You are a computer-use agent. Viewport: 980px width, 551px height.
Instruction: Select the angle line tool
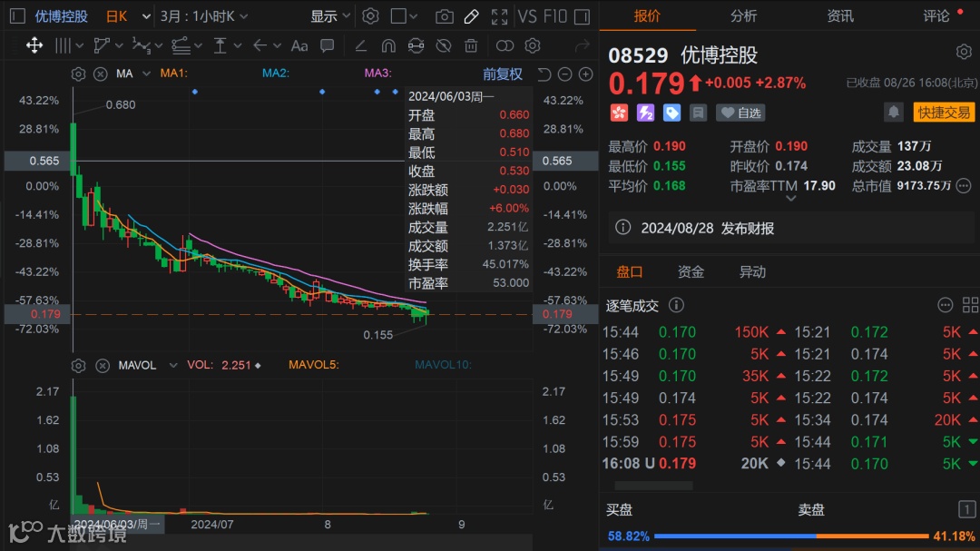(360, 45)
